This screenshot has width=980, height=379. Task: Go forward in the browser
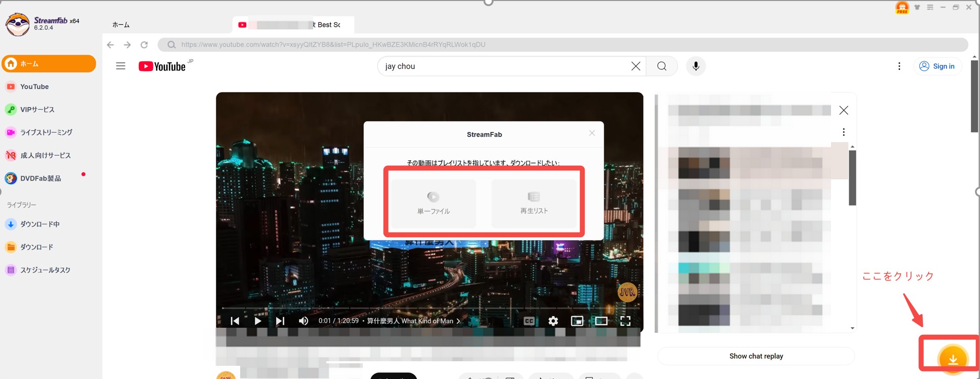tap(127, 45)
